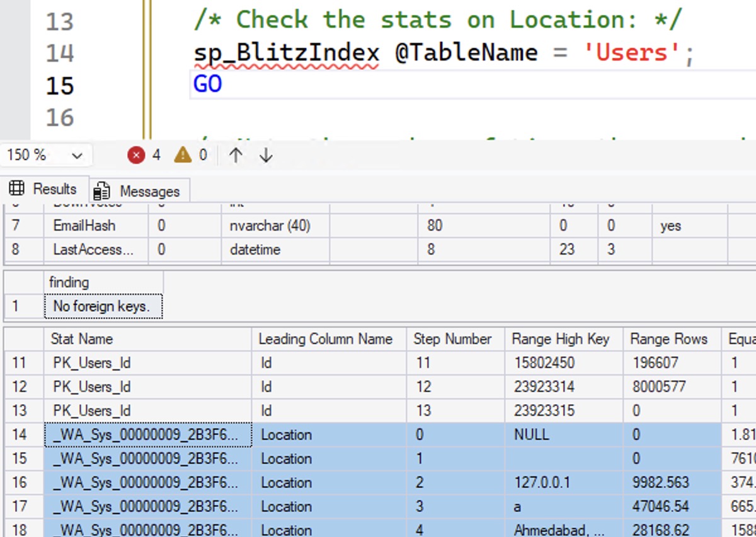Click the Range High Key header

coord(560,339)
